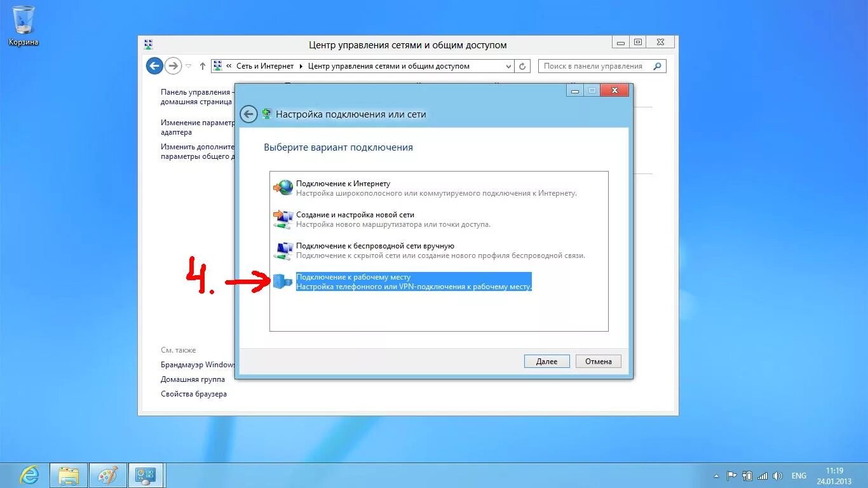Open Брандмауэр Windows link

(198, 365)
